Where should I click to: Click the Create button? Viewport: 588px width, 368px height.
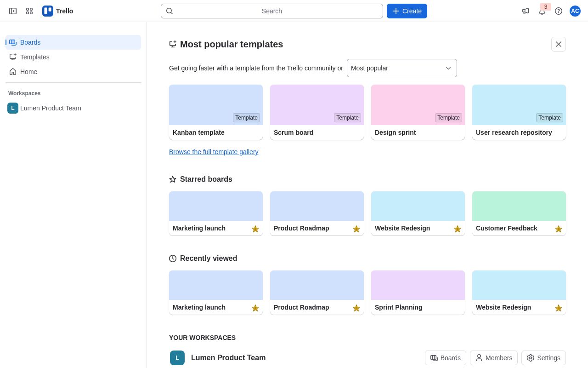(407, 11)
